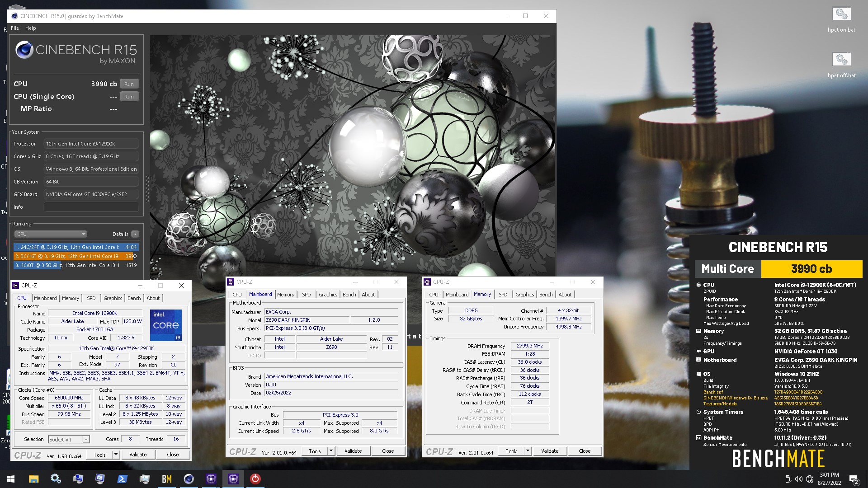This screenshot has width=868, height=488.
Task: Open the gears settings taskbar icon
Action: coord(56,479)
